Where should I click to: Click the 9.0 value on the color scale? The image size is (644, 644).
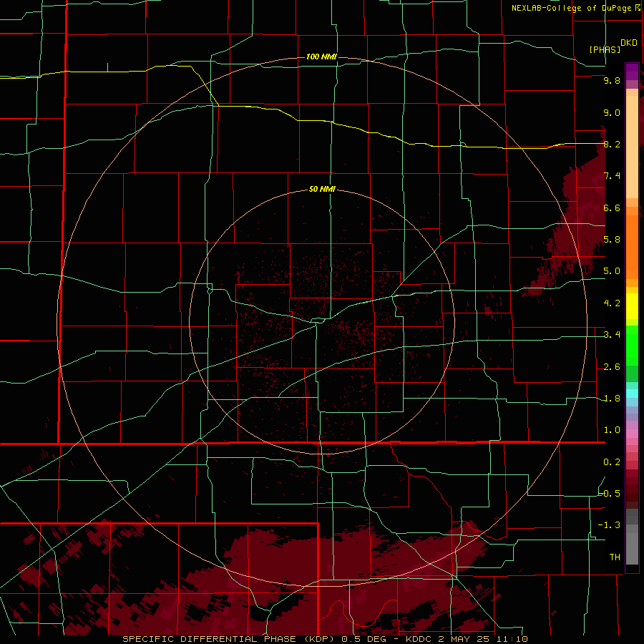click(612, 112)
